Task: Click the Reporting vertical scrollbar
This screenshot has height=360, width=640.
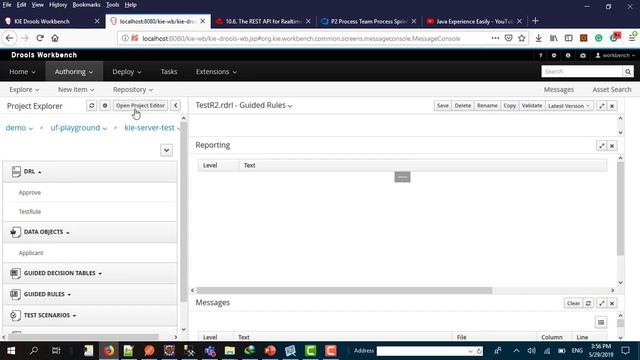Action: (x=620, y=208)
